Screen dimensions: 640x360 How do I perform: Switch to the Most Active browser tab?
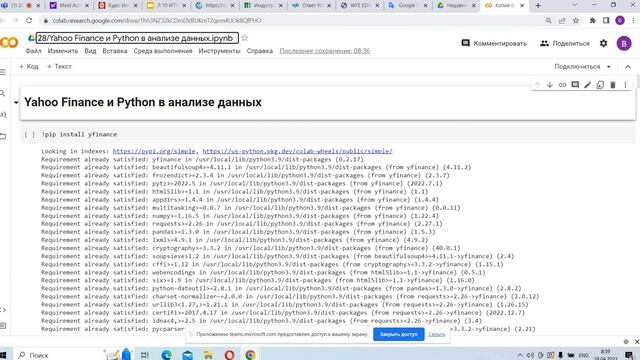(69, 5)
